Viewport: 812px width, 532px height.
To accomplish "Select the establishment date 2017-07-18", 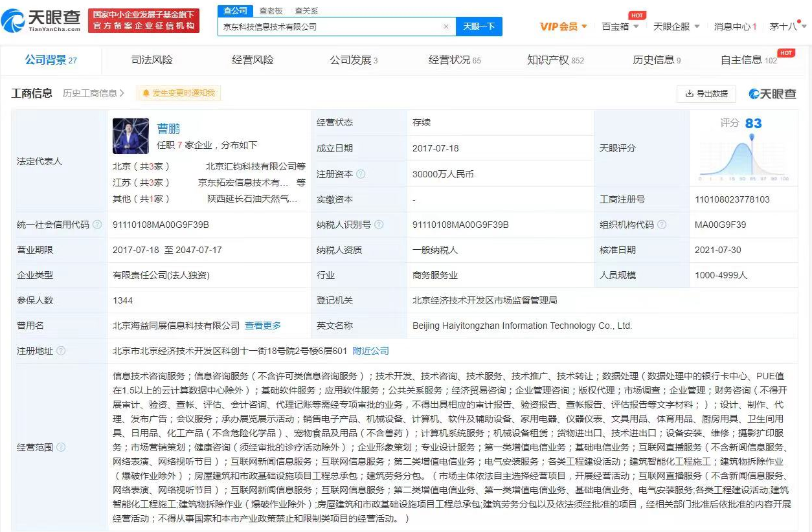I will pos(436,148).
